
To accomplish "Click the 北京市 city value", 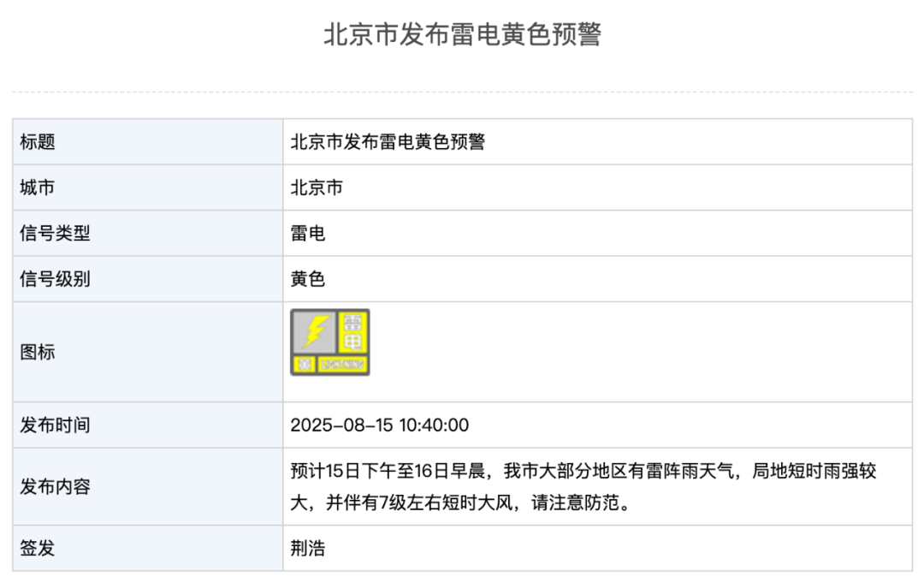I will tap(317, 187).
